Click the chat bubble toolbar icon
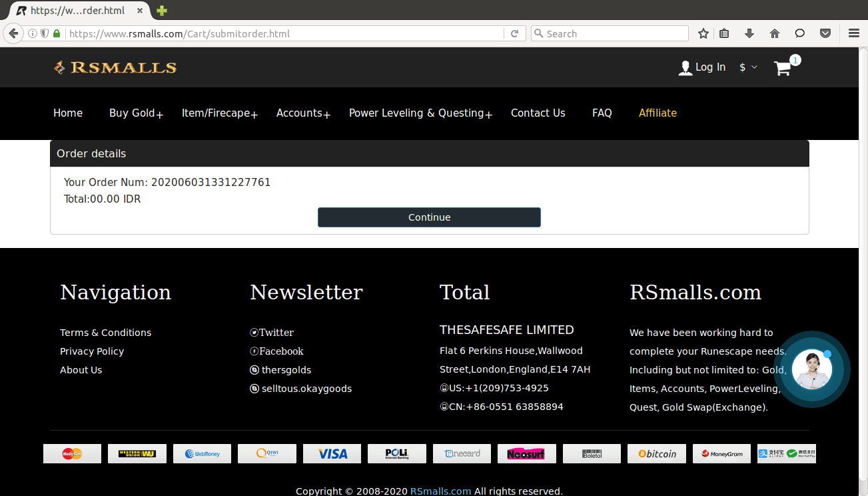This screenshot has height=496, width=868. click(800, 33)
